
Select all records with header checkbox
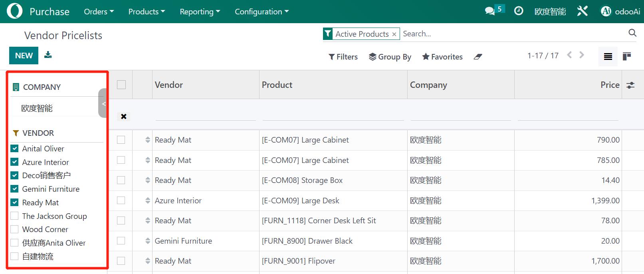(x=121, y=85)
